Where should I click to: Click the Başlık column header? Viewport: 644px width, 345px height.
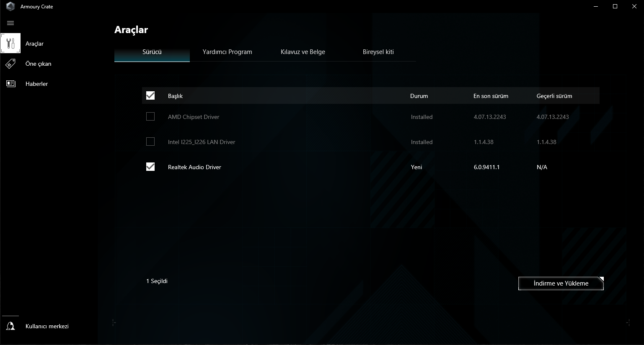coord(176,96)
